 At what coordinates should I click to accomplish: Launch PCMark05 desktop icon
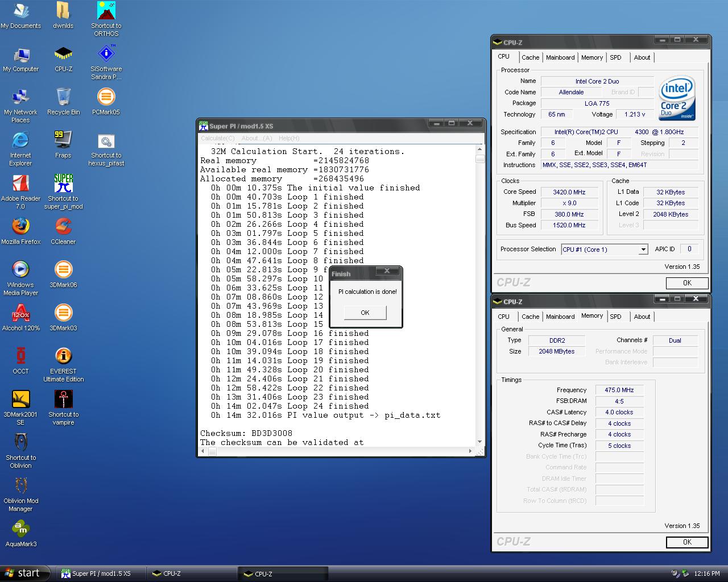pyautogui.click(x=106, y=102)
